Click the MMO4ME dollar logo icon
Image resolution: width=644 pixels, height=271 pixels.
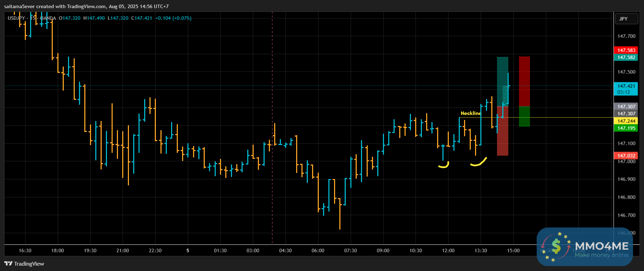pyautogui.click(x=556, y=247)
